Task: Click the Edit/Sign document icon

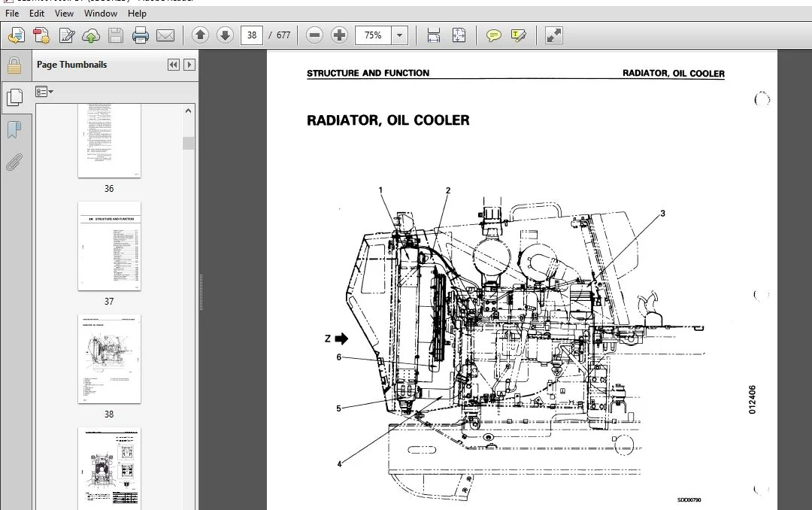Action: coord(67,35)
